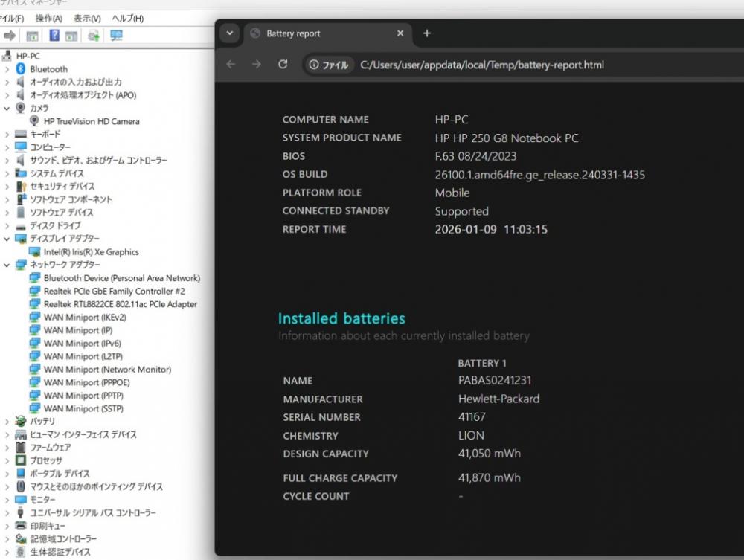The image size is (744, 560).
Task: Open a new browser tab
Action: point(427,33)
